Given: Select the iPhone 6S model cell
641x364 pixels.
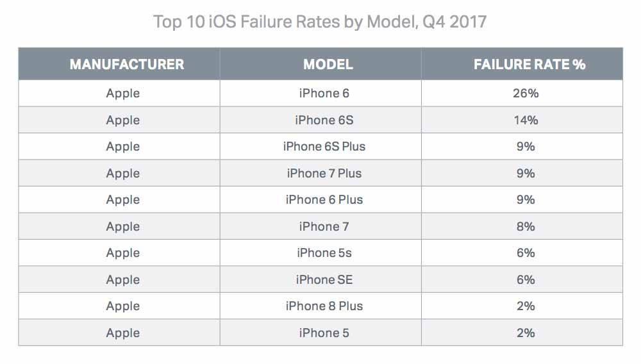Looking at the screenshot, I should tap(324, 120).
